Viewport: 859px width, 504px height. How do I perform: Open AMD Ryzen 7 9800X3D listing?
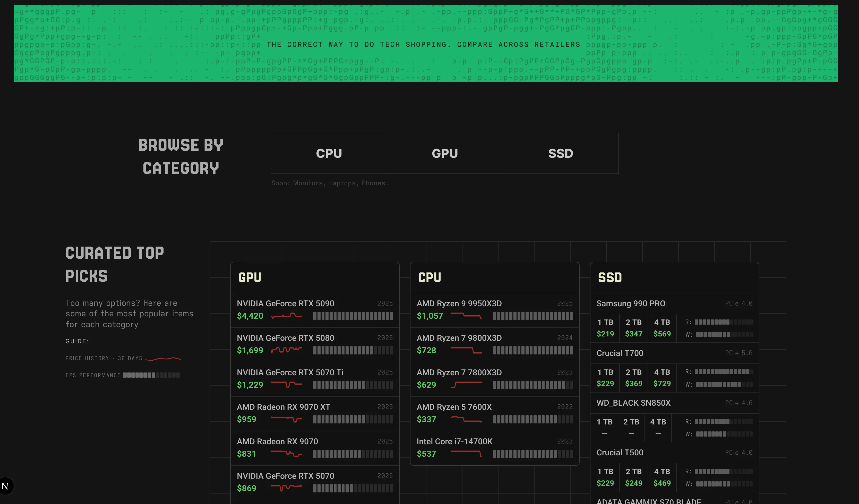(459, 338)
